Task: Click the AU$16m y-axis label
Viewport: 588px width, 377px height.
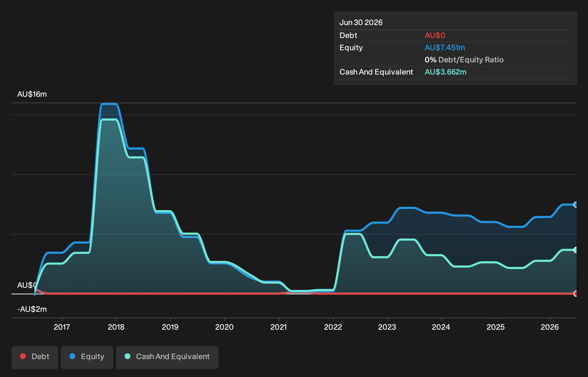Action: [x=32, y=94]
